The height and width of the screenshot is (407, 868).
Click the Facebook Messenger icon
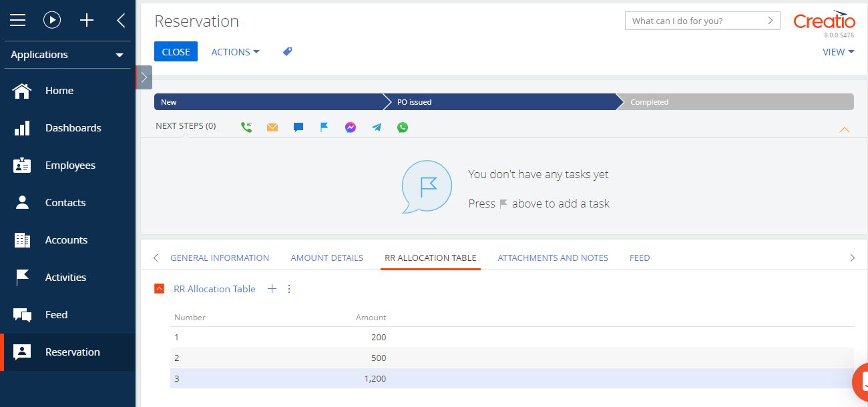pyautogui.click(x=351, y=127)
